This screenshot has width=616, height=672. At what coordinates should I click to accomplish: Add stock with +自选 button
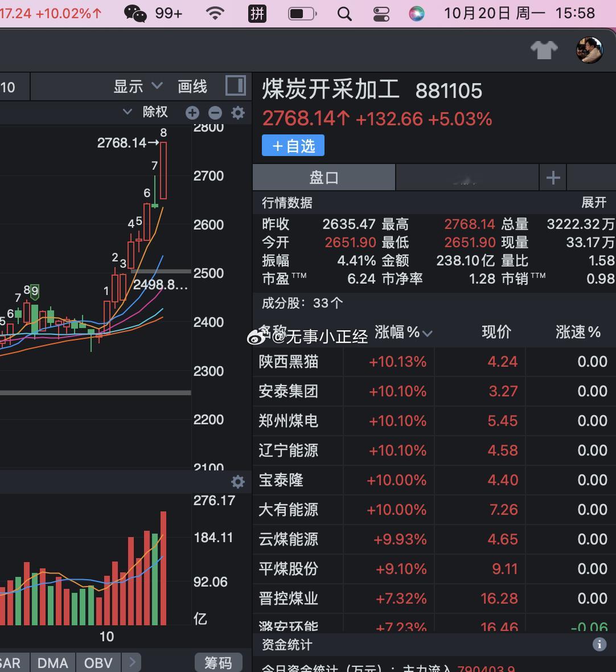click(293, 146)
